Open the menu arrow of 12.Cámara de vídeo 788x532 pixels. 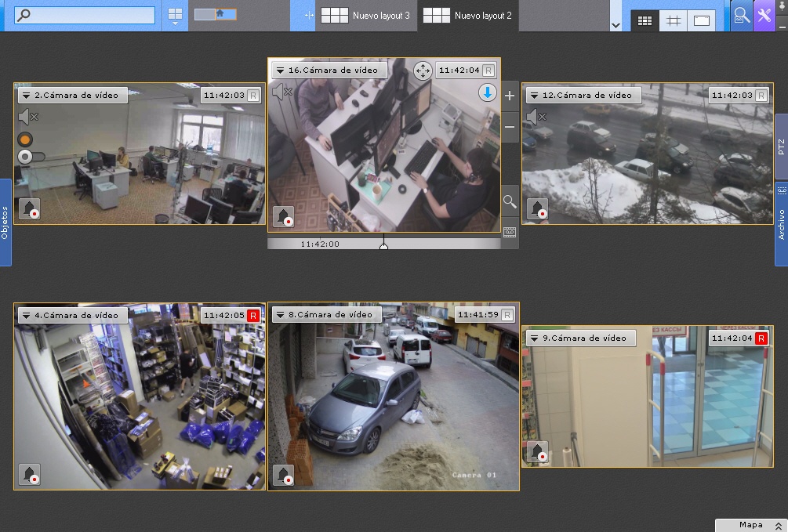[x=534, y=96]
